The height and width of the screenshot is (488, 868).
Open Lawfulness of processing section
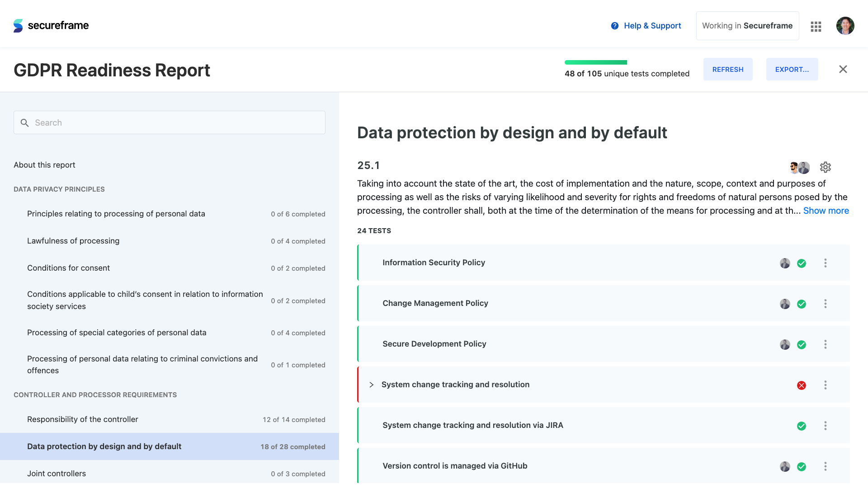[x=73, y=241]
